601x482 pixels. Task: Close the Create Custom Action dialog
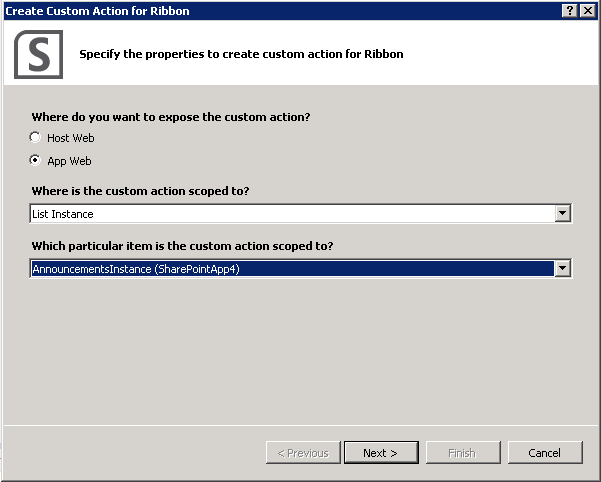pyautogui.click(x=588, y=11)
